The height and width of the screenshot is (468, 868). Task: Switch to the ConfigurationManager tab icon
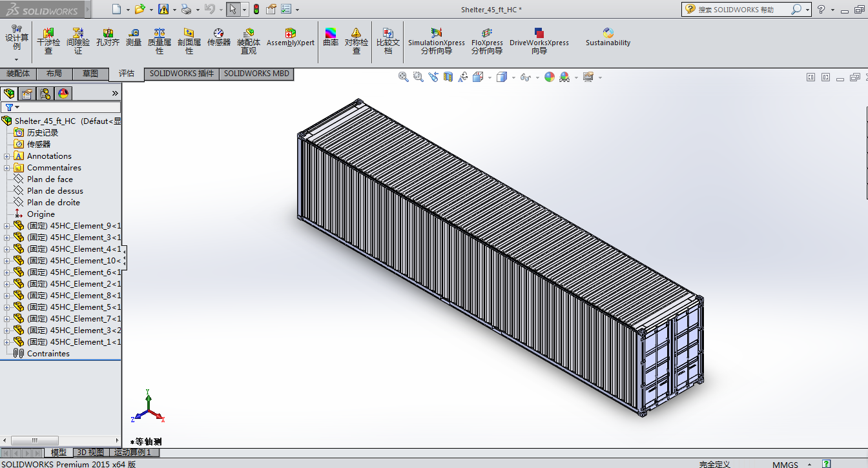click(45, 94)
